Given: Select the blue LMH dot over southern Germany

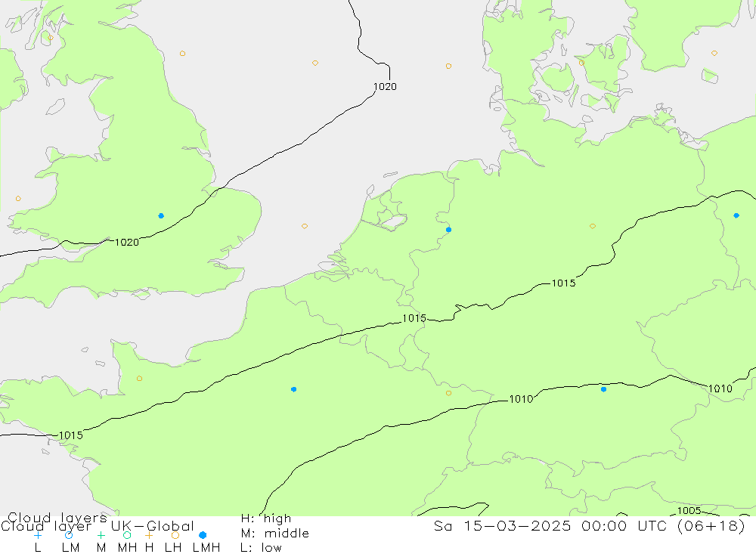Looking at the screenshot, I should [x=603, y=389].
